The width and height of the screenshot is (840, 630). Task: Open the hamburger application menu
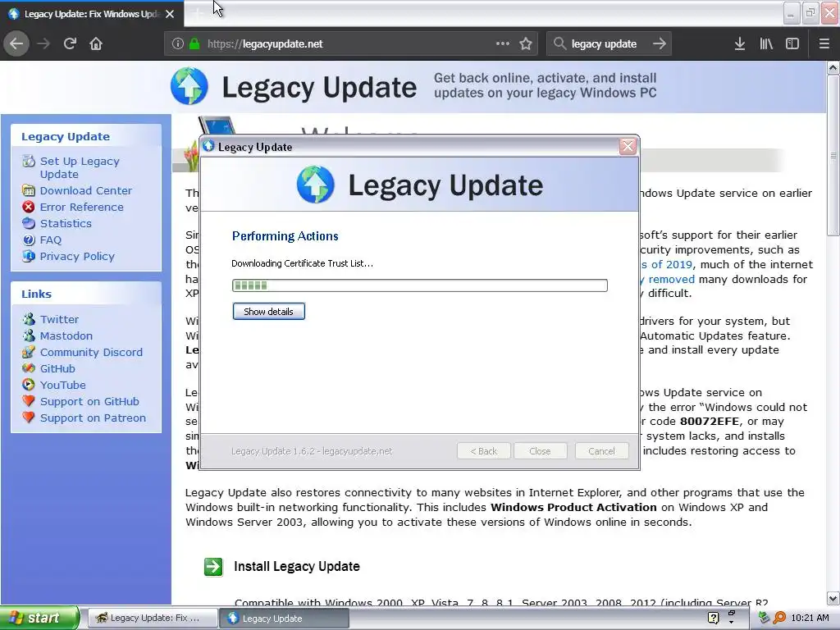(x=824, y=44)
